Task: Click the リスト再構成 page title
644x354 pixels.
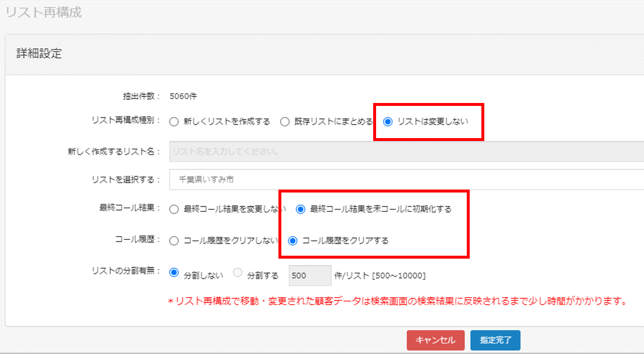Action: click(x=43, y=12)
